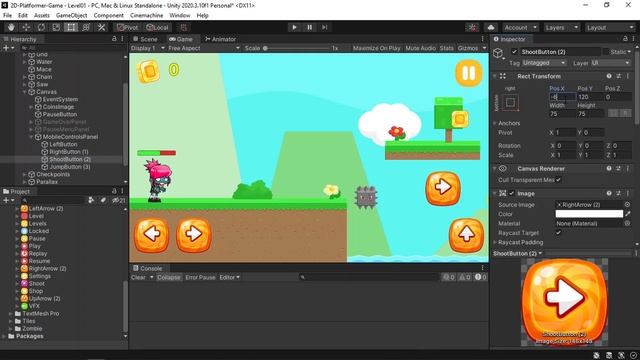Expand the TextMesh Pro folder
The height and width of the screenshot is (360, 640).
click(11, 313)
